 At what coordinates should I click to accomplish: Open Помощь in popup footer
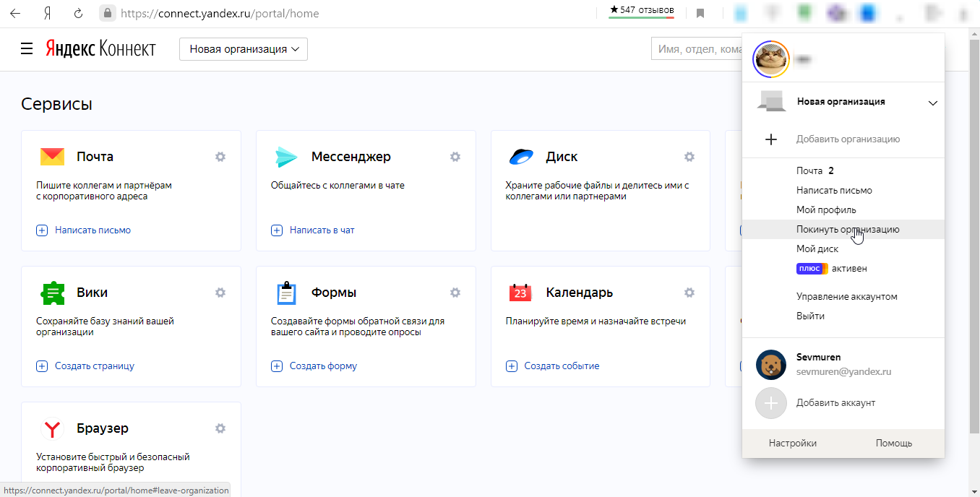[894, 444]
